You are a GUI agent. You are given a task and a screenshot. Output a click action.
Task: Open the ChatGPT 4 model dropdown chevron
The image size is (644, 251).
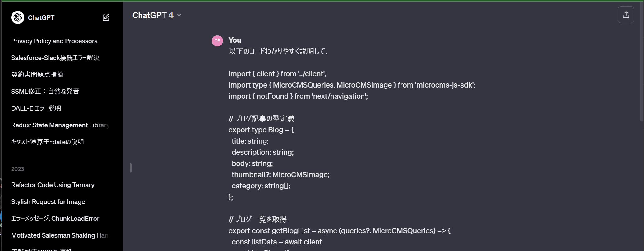179,15
